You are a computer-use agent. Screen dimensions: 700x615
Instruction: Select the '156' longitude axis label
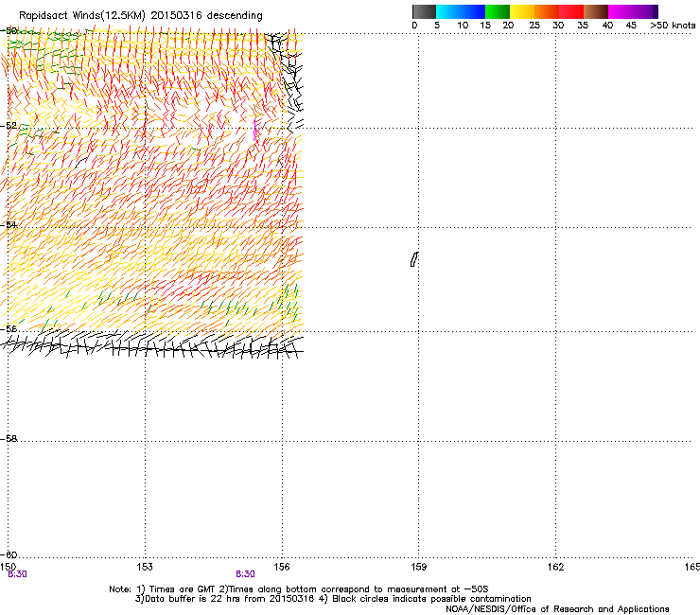[282, 567]
